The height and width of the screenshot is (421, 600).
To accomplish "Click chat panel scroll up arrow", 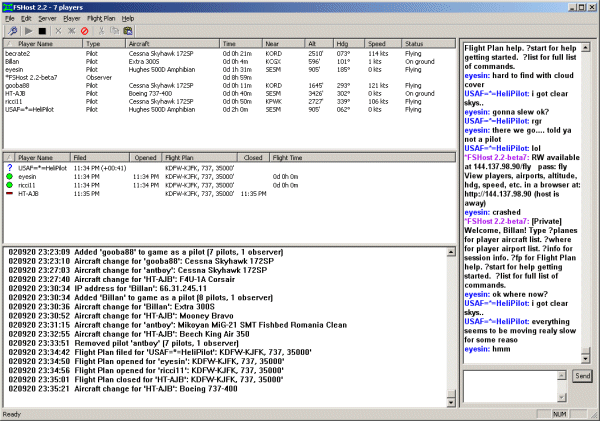I will pos(585,48).
